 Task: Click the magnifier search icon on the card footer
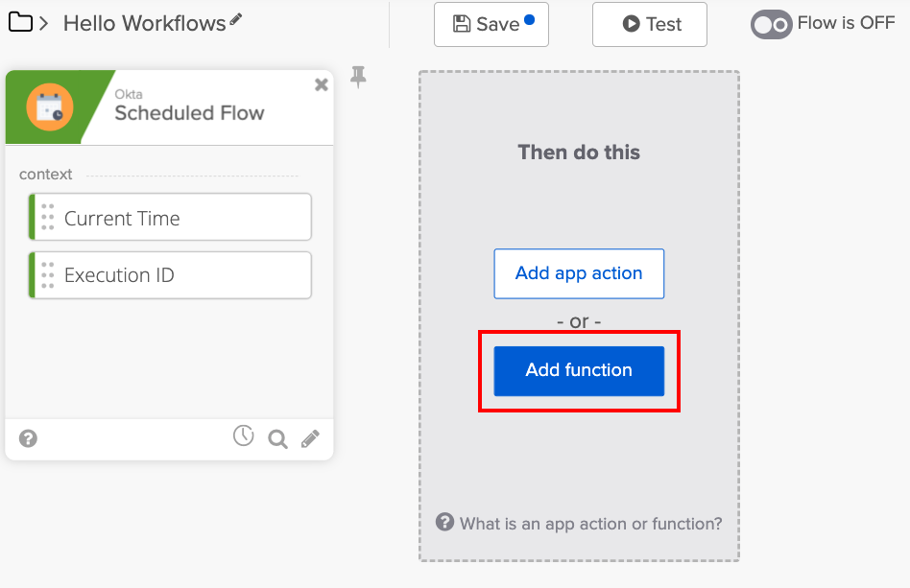[x=277, y=439]
